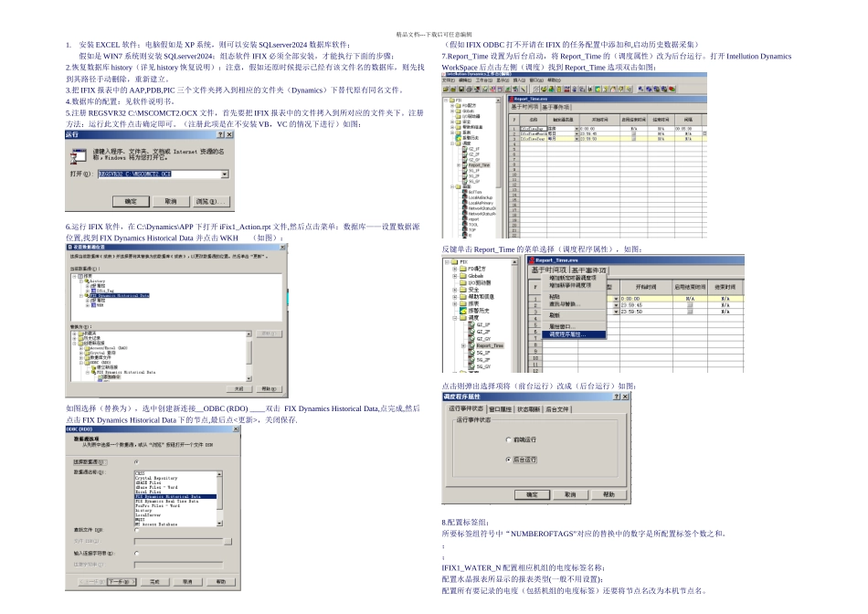
Task: Click the save icon in WorkSpace toolbar
Action: (x=461, y=90)
